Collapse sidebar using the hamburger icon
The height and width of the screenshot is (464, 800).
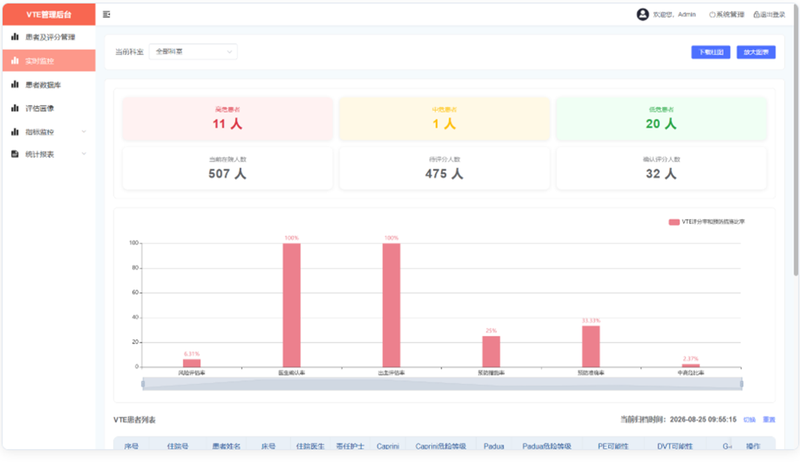pos(107,14)
